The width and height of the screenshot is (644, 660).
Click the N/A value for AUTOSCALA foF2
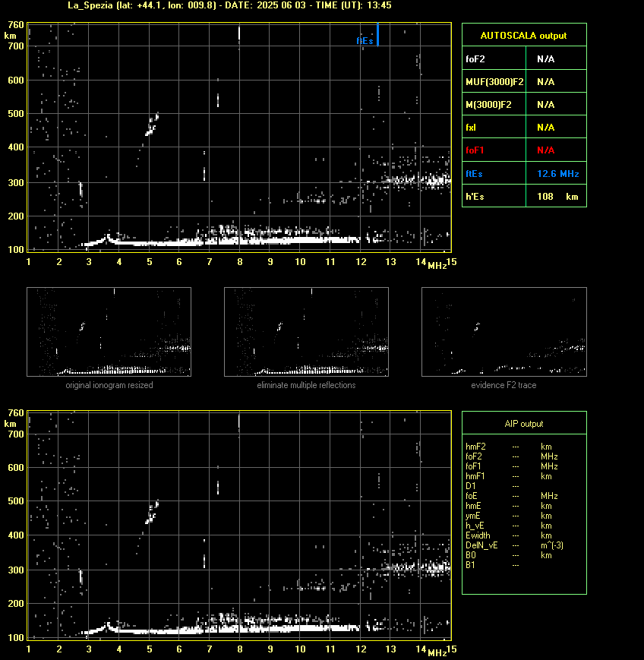pyautogui.click(x=545, y=59)
